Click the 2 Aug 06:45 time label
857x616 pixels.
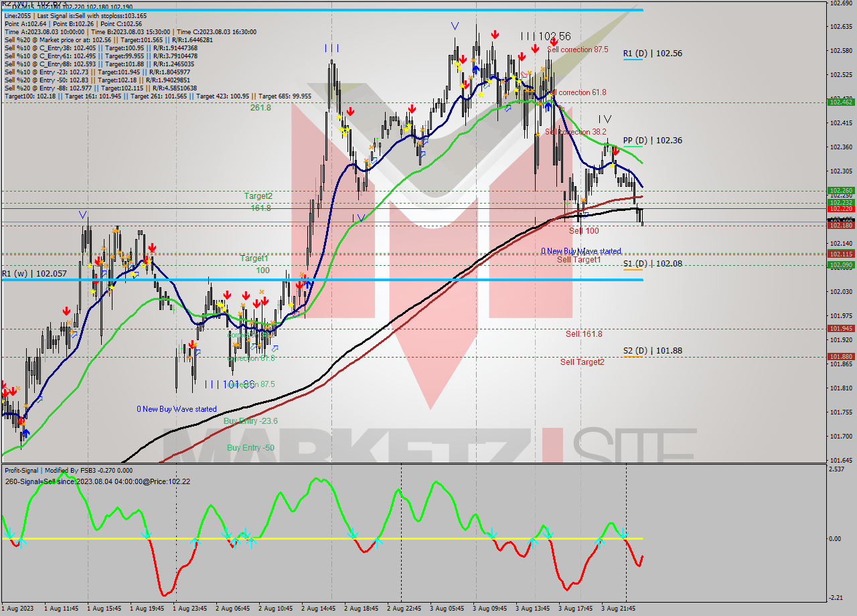tap(233, 609)
